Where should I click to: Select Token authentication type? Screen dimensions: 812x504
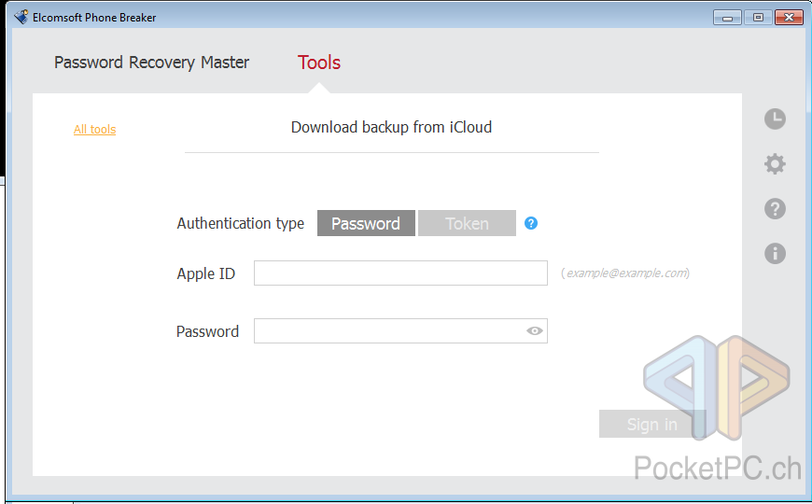click(467, 223)
